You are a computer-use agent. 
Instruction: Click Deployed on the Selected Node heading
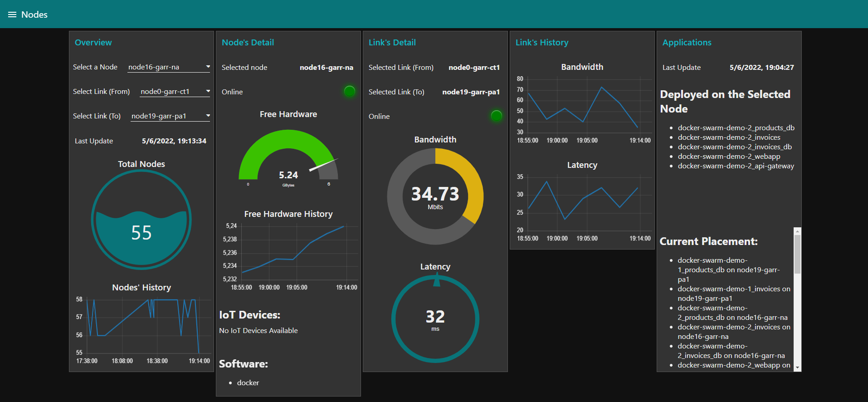[725, 101]
